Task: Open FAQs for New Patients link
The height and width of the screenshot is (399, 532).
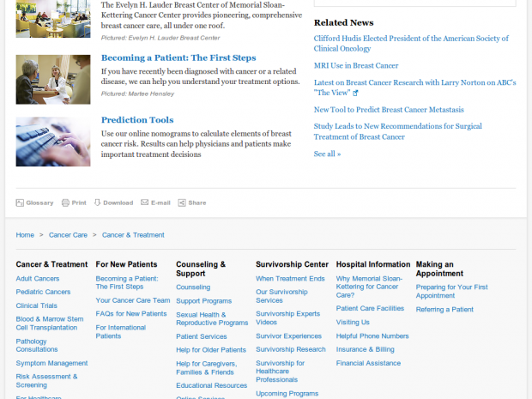Action: (x=131, y=313)
